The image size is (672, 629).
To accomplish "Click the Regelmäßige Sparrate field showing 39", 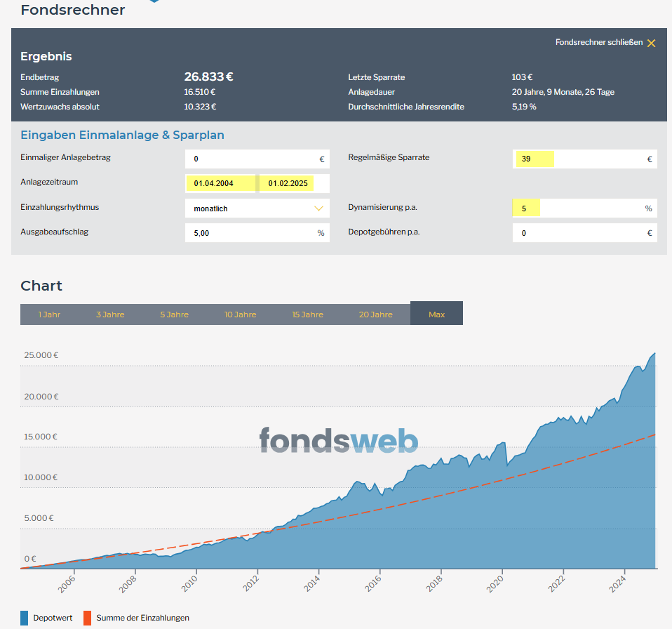I will pyautogui.click(x=584, y=159).
